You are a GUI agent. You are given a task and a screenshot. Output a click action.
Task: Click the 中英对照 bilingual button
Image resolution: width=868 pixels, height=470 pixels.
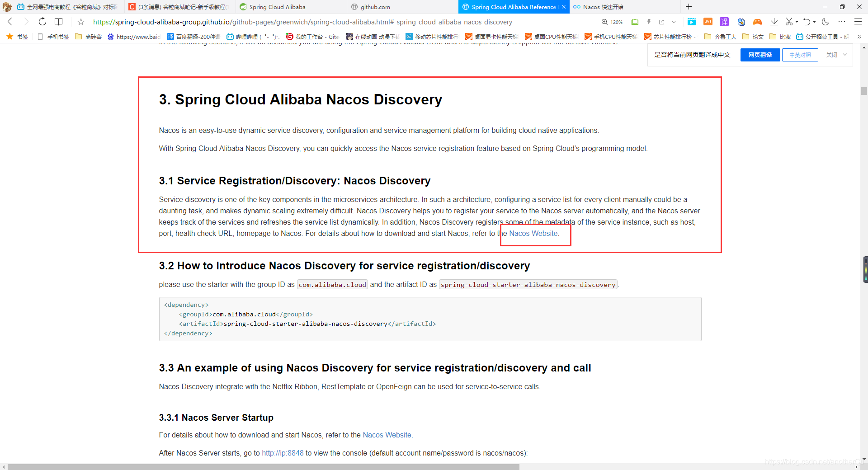point(800,55)
